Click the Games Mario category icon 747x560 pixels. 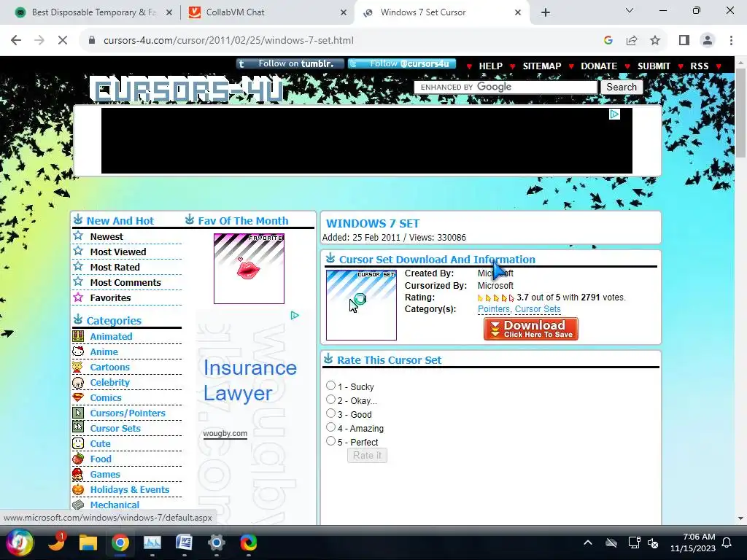(x=78, y=474)
